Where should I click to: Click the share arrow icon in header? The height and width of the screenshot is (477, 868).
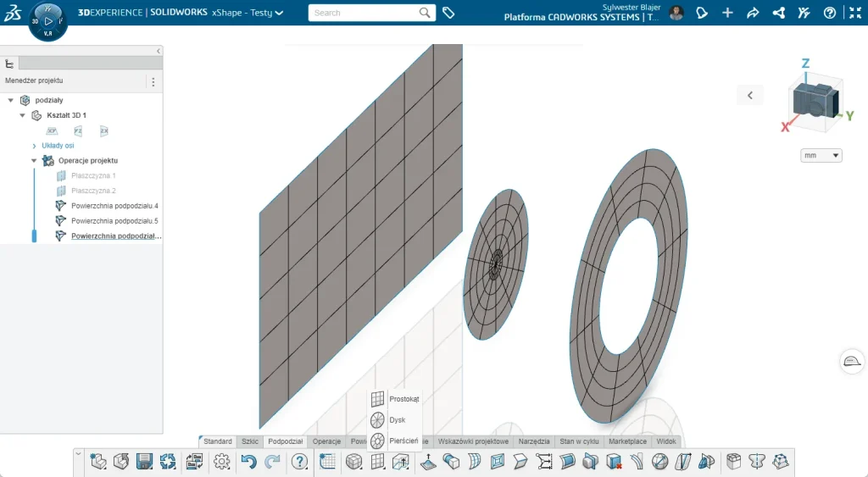point(753,13)
